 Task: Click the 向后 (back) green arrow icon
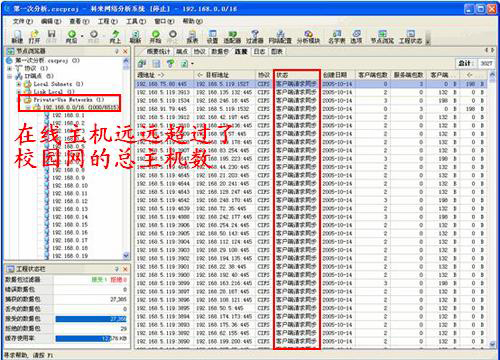71,37
